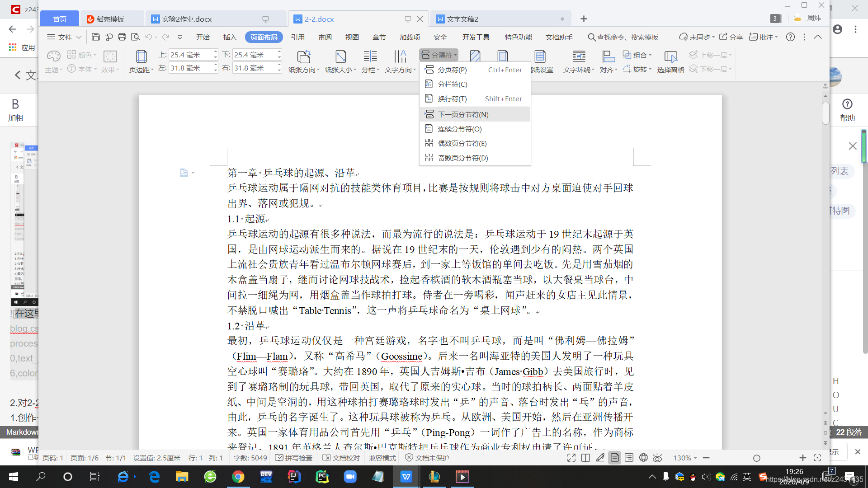Open 纸张方向 paper orientation tool

point(304,61)
